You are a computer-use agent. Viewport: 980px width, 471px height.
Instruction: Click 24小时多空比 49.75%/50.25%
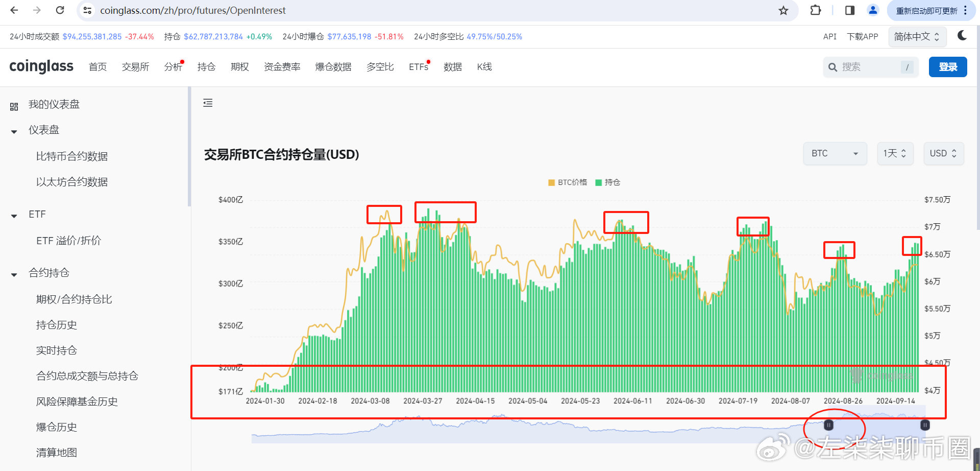[494, 37]
